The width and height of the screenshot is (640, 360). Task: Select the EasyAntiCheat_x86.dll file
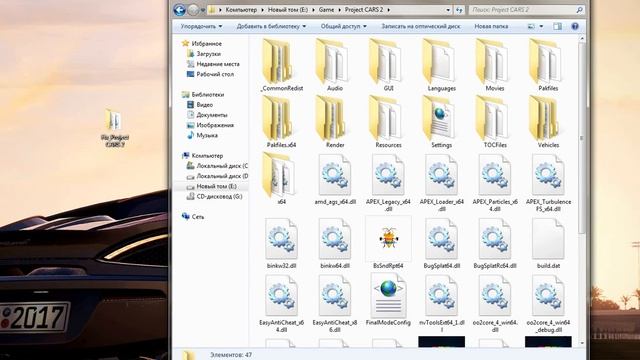335,303
